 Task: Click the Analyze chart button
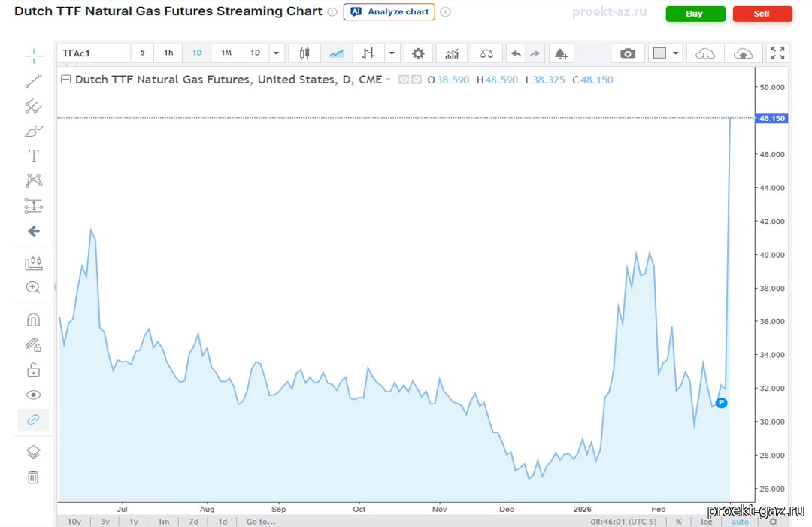click(x=389, y=12)
